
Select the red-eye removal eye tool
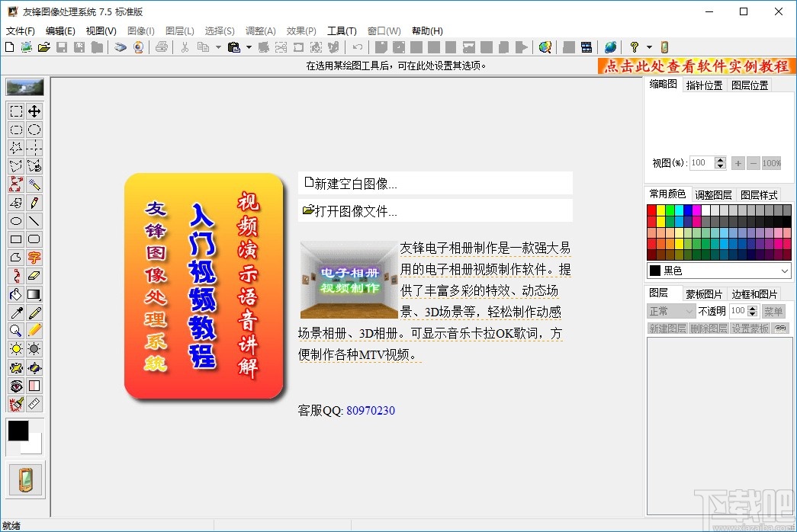click(16, 386)
